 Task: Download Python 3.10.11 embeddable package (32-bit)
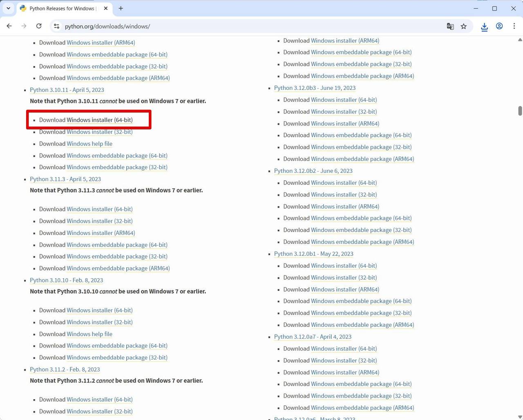point(117,167)
